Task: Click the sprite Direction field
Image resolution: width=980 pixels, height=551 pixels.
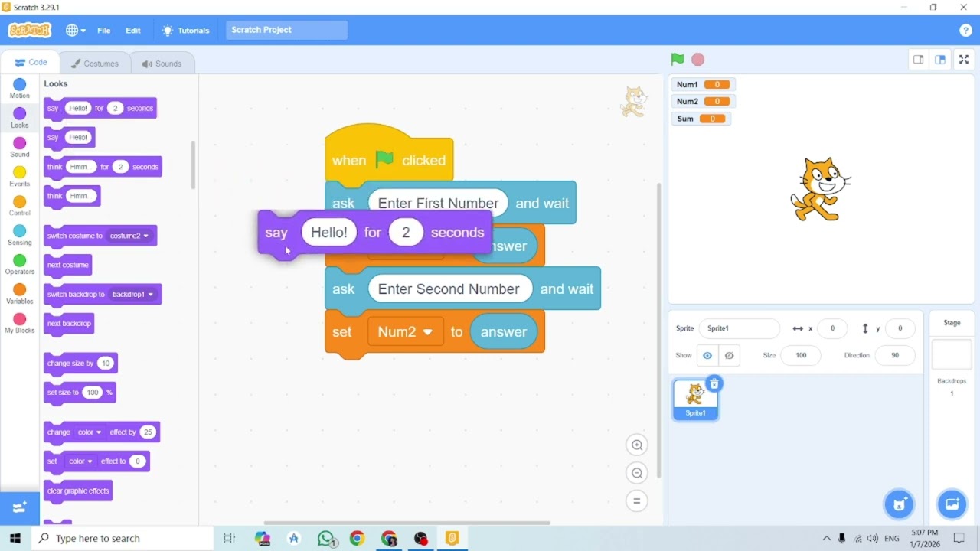Action: pyautogui.click(x=894, y=355)
